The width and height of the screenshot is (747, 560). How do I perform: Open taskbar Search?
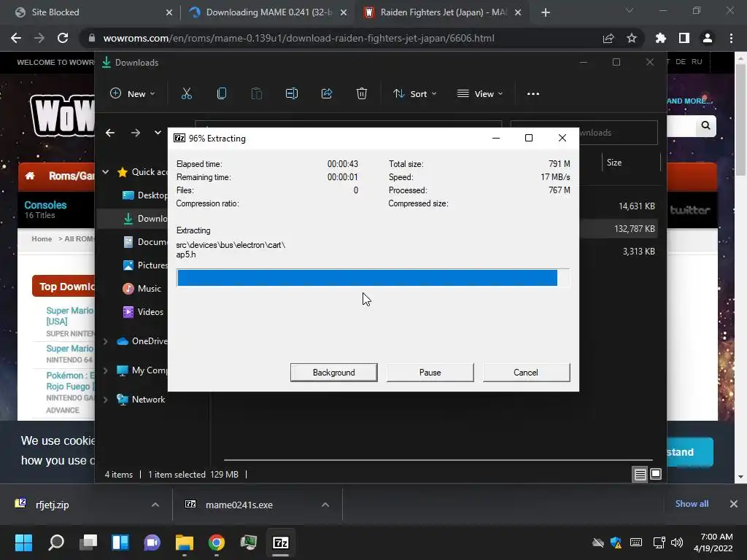(56, 542)
